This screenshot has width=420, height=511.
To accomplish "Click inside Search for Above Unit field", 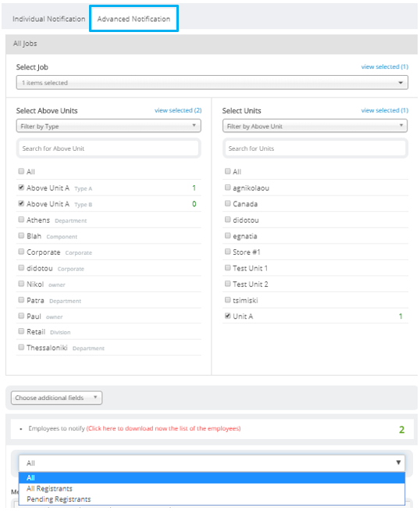I will click(x=109, y=148).
